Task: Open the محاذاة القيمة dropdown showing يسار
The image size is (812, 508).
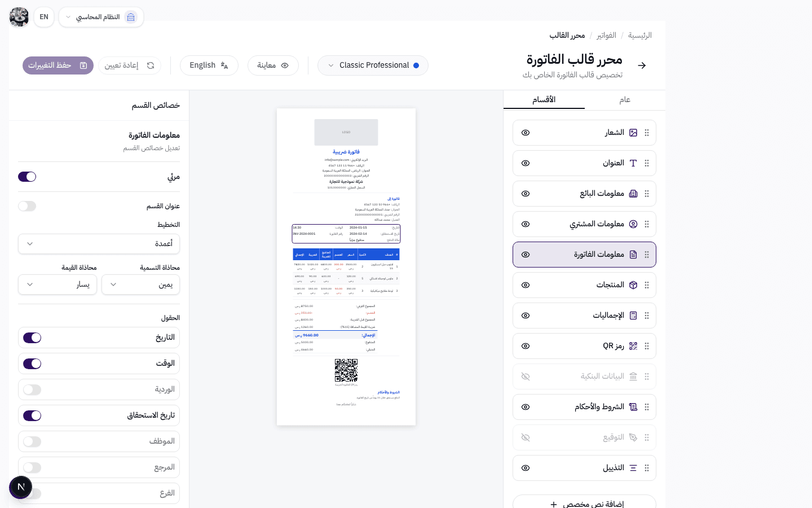Action: (58, 284)
